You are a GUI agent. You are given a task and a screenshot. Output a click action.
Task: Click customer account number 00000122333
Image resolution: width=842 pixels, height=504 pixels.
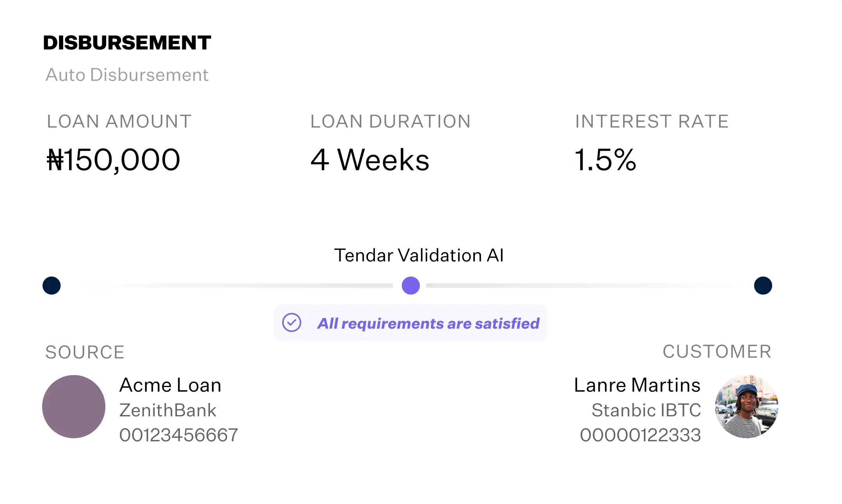point(640,435)
